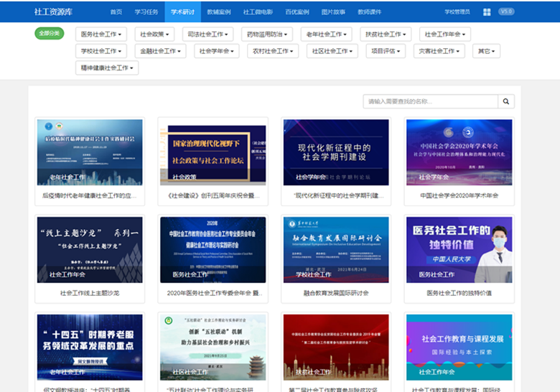Expand the 医务社会工作 dropdown
Image resolution: width=560 pixels, height=392 pixels.
click(x=101, y=34)
